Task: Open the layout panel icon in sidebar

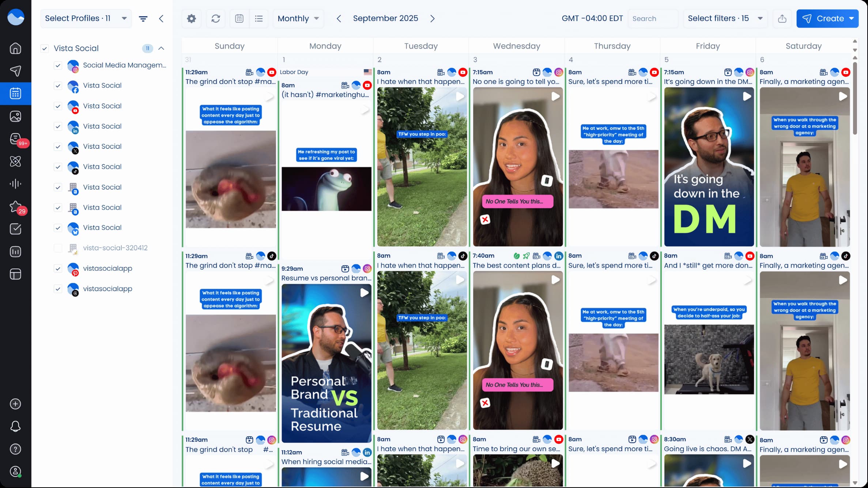Action: coord(15,274)
